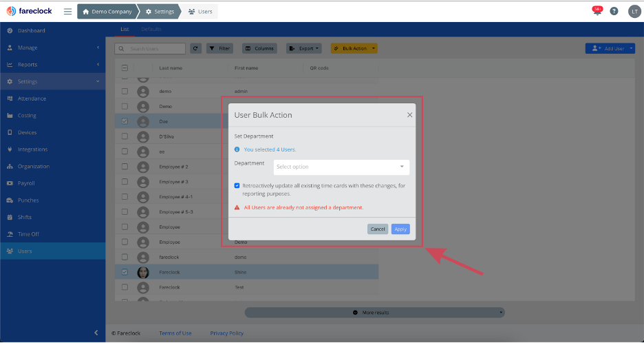Open the More results dropdown arrow
Image resolution: width=644 pixels, height=343 pixels.
[x=501, y=313]
